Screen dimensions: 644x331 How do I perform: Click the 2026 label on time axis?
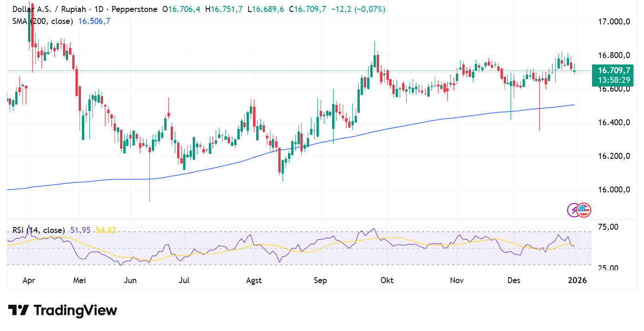coord(578,280)
